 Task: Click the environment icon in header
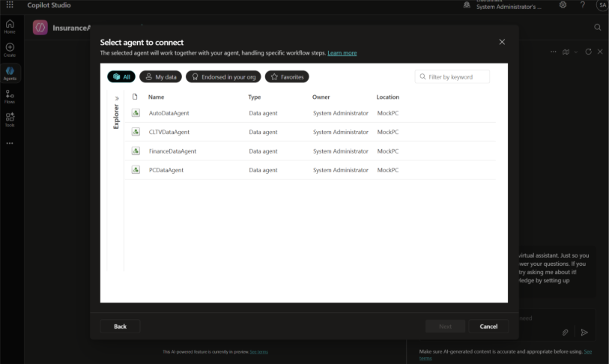[467, 5]
